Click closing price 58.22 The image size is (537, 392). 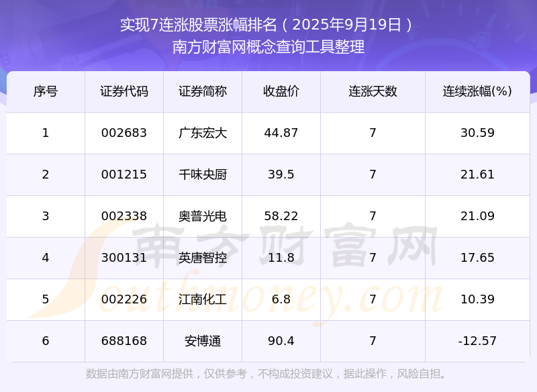[281, 216]
